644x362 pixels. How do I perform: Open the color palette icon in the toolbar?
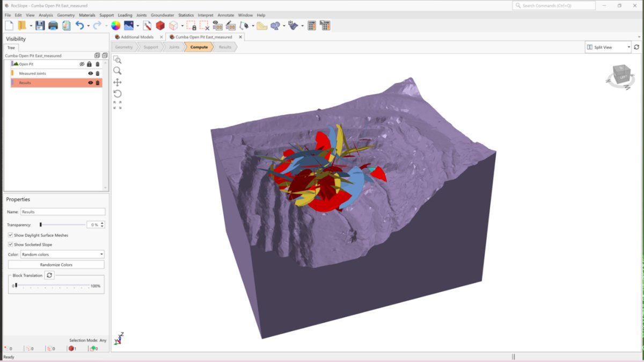(x=115, y=25)
